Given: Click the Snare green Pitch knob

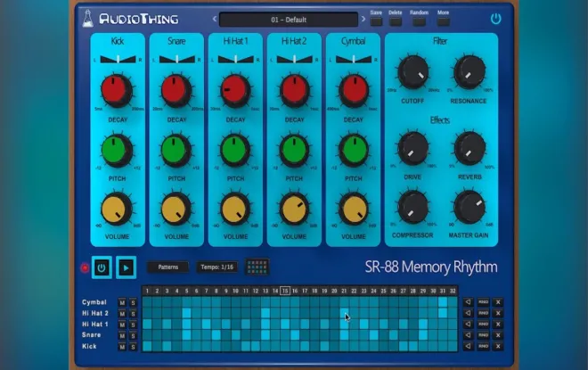Looking at the screenshot, I should 176,151.
